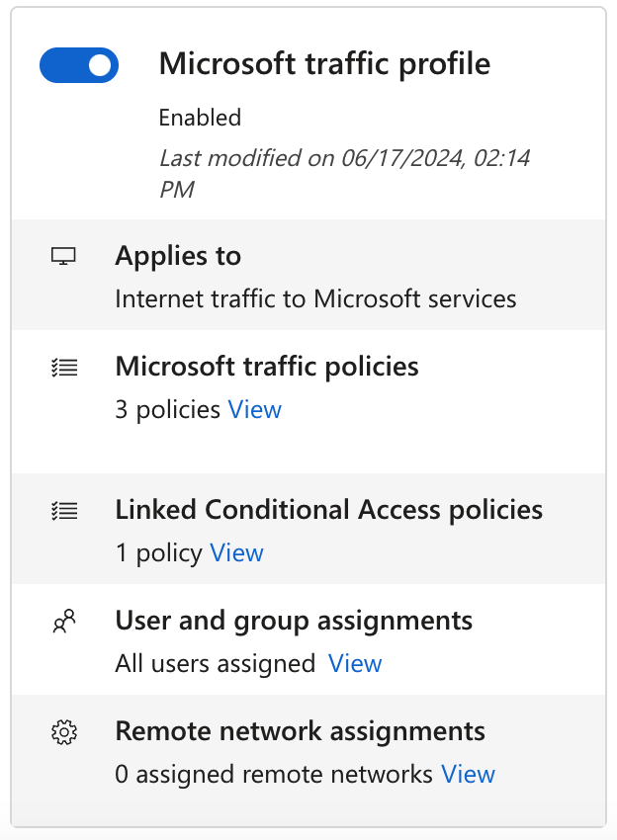Image resolution: width=617 pixels, height=840 pixels.
Task: View assigned remote networks link
Action: click(x=468, y=774)
